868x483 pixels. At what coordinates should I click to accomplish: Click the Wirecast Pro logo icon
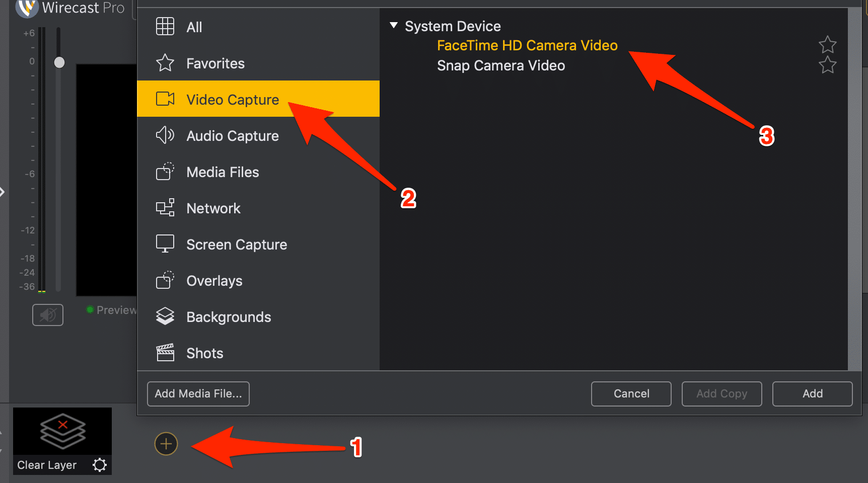27,8
